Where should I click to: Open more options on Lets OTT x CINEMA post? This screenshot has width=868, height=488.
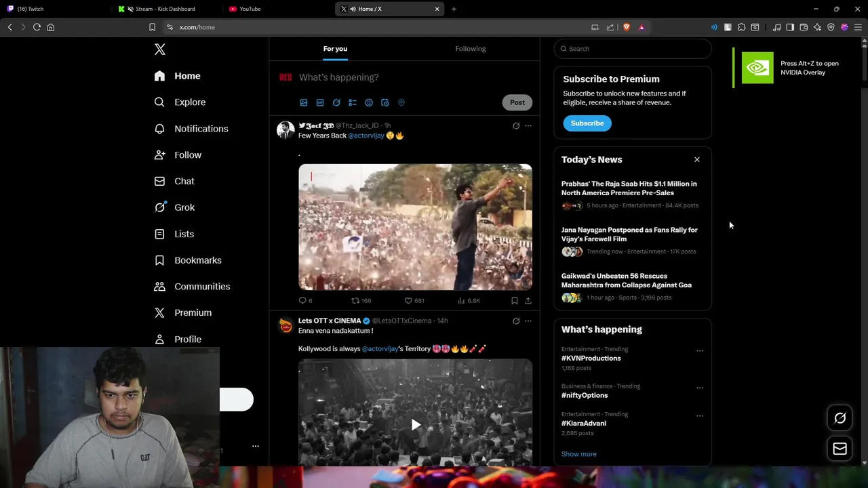coord(528,321)
